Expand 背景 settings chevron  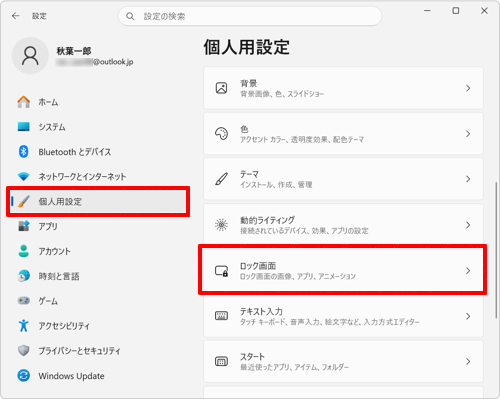468,88
